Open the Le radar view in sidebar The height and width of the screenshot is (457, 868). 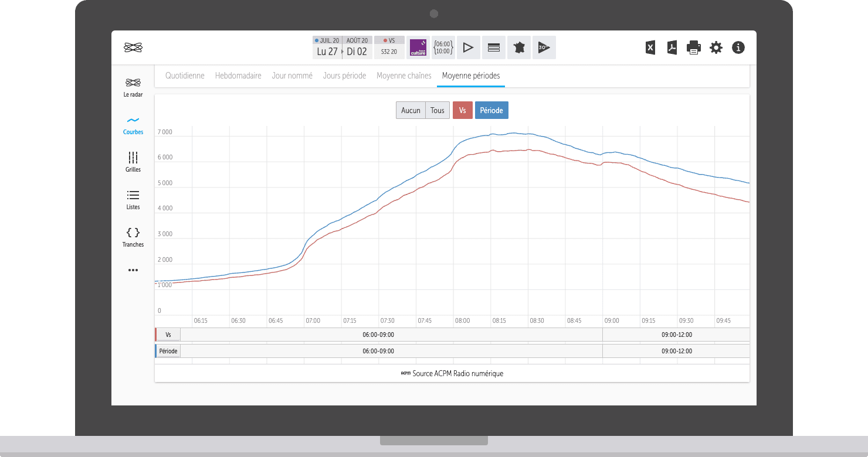pos(133,87)
